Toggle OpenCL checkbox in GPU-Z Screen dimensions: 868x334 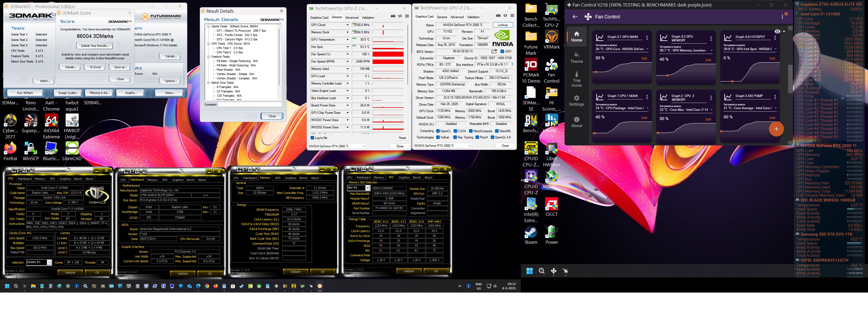[438, 131]
